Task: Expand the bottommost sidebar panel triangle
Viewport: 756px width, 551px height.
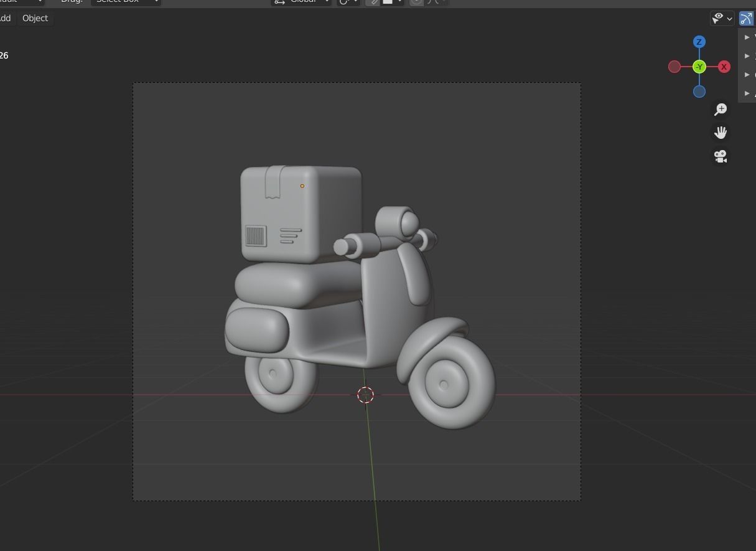Action: pyautogui.click(x=747, y=93)
